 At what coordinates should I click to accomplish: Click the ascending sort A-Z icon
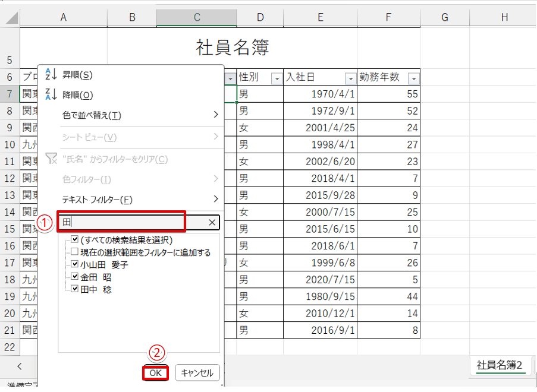click(51, 75)
